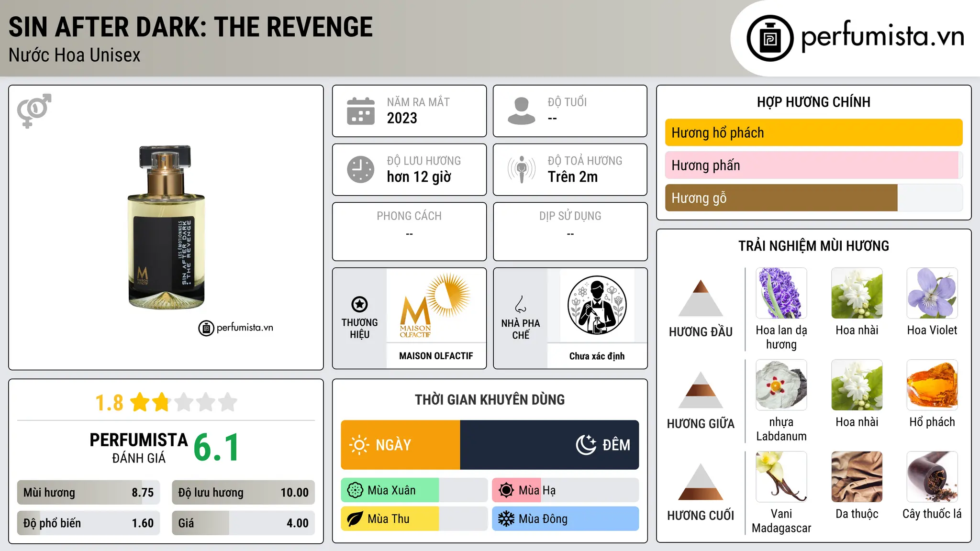Click the Phong cách style box
Screen dimensions: 980x551
click(409, 231)
